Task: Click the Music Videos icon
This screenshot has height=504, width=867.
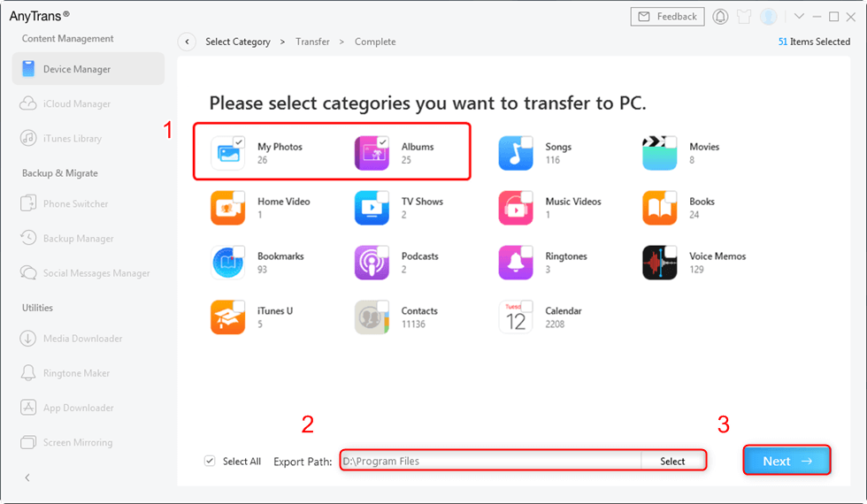Action: click(515, 208)
